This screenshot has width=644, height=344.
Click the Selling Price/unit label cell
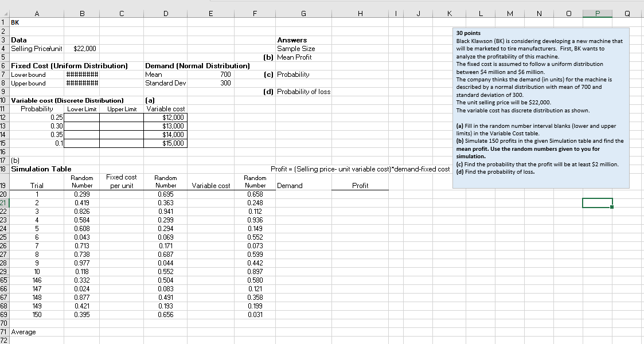point(37,48)
